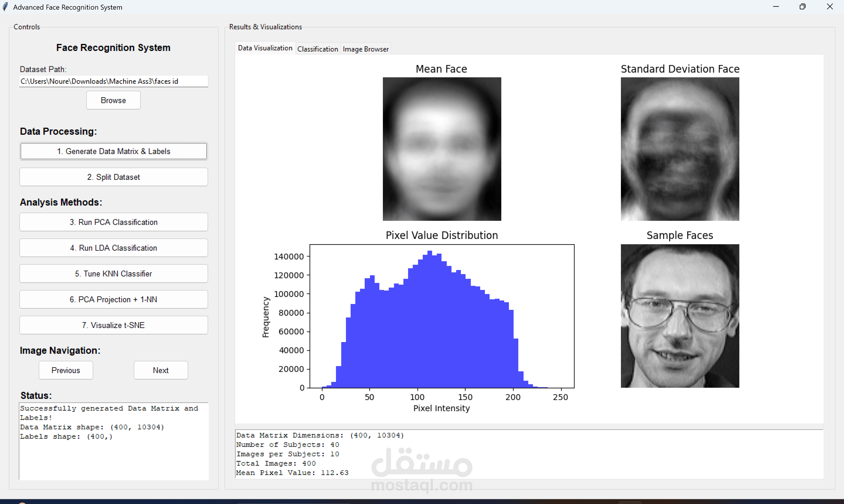Click the Sample Faces image

[680, 316]
